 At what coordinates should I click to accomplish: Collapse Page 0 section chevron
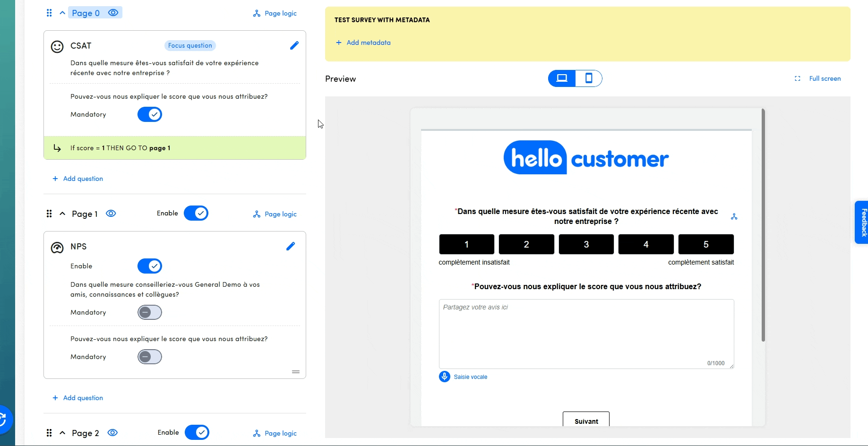pos(62,13)
